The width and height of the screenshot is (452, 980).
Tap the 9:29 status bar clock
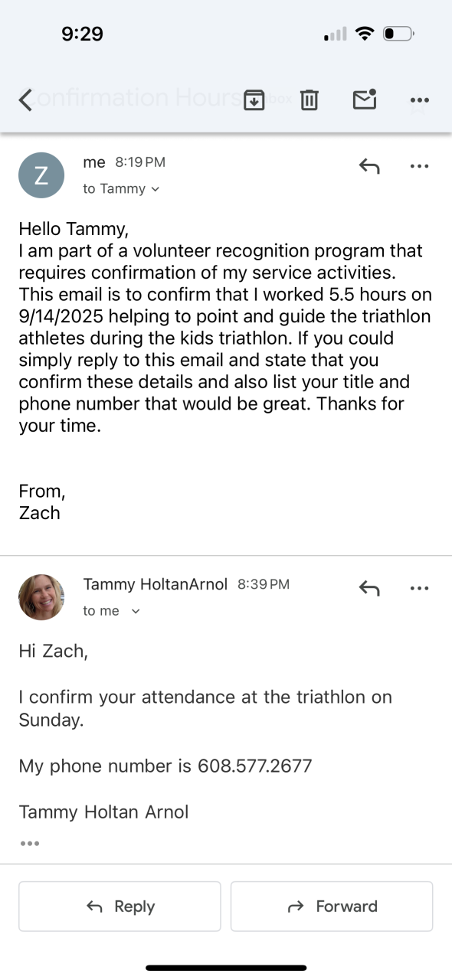click(x=82, y=34)
